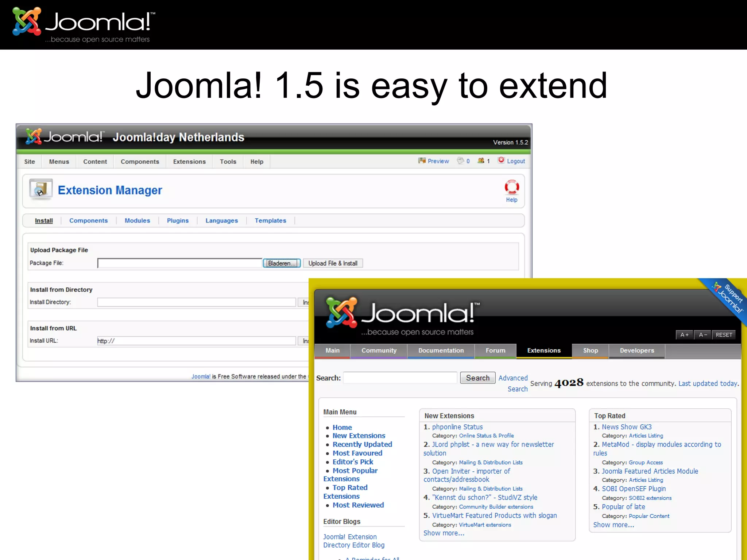Open the Components menu in admin bar
Image resolution: width=747 pixels, height=560 pixels.
[140, 162]
